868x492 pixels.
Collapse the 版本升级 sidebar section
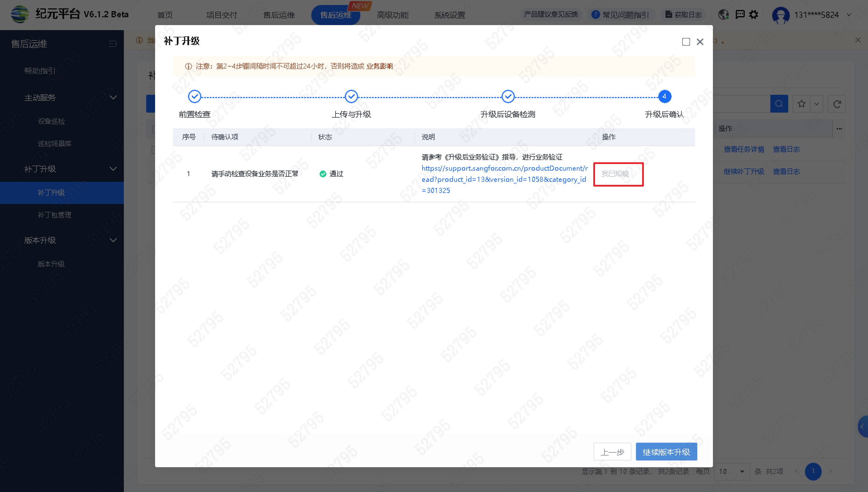113,240
